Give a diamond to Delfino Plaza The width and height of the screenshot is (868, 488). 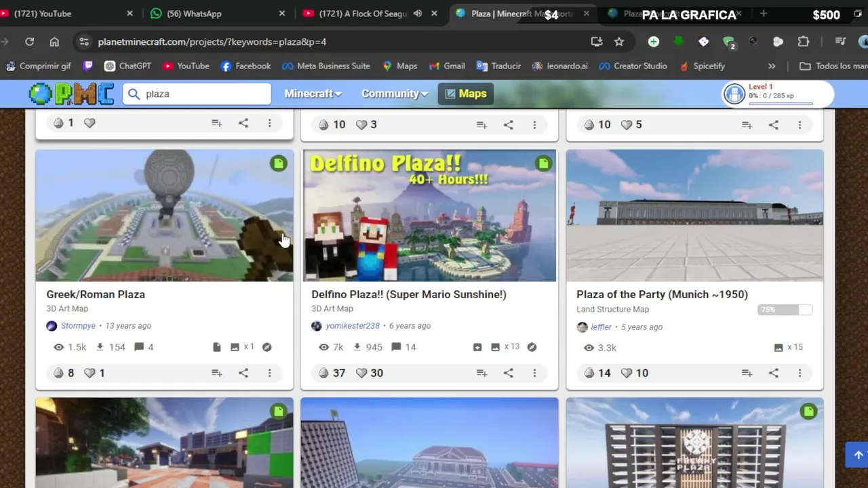pyautogui.click(x=323, y=373)
